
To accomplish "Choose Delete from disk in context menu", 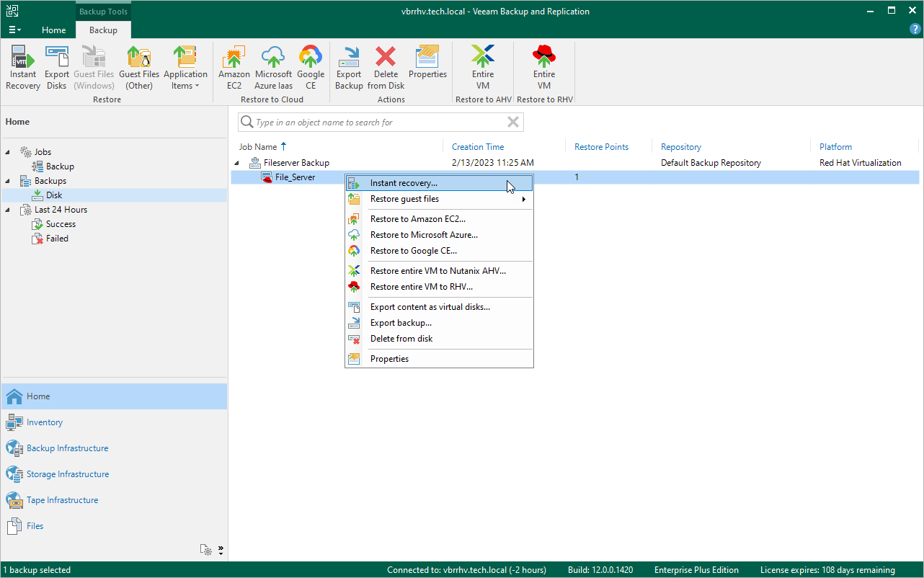I will click(x=440, y=339).
